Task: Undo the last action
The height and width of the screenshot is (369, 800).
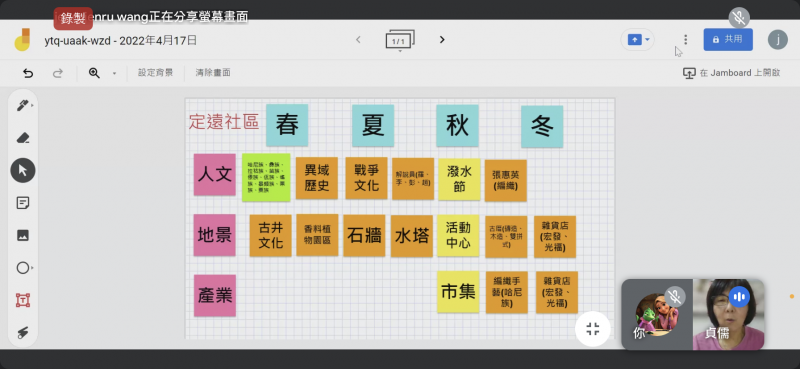Action: coord(28,73)
